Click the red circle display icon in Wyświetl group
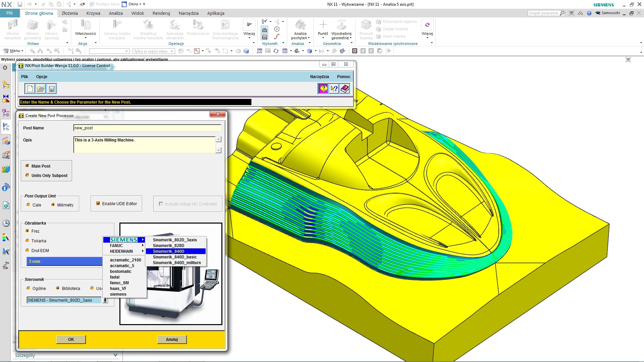Image resolution: width=644 pixels, height=362 pixels. 277,29
